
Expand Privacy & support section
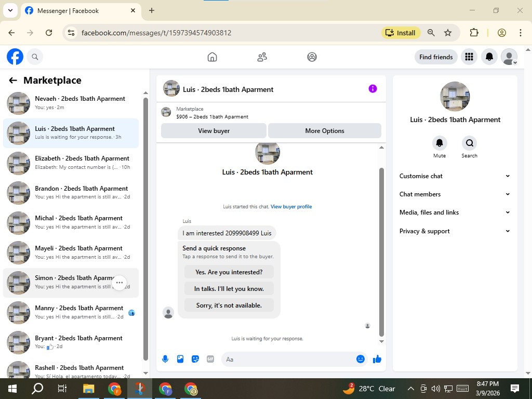point(455,231)
